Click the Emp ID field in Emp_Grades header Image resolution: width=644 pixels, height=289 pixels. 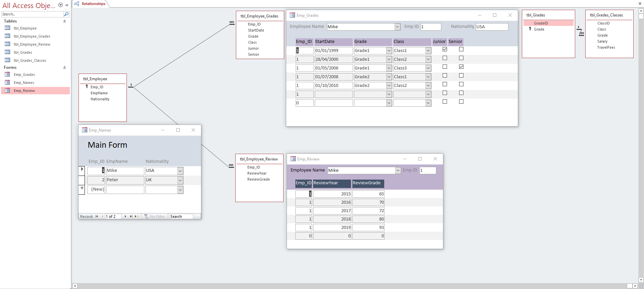(431, 27)
